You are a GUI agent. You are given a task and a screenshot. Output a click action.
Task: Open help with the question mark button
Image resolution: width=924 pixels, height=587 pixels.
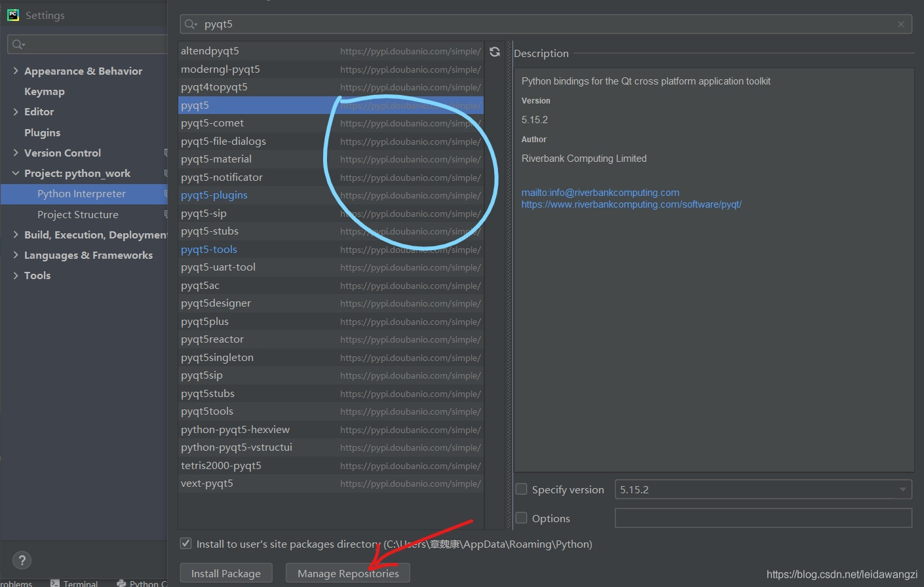[x=22, y=560]
